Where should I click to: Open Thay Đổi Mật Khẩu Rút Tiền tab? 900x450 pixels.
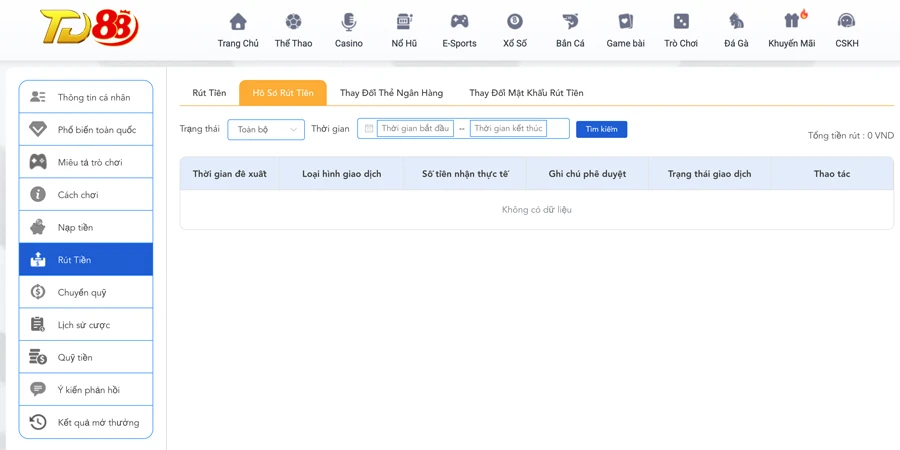[x=526, y=93]
